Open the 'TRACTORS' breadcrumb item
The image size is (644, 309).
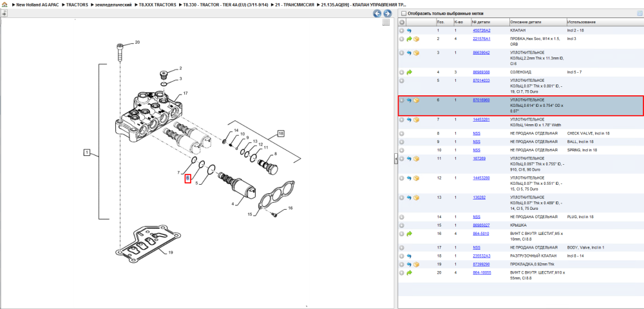click(x=77, y=5)
